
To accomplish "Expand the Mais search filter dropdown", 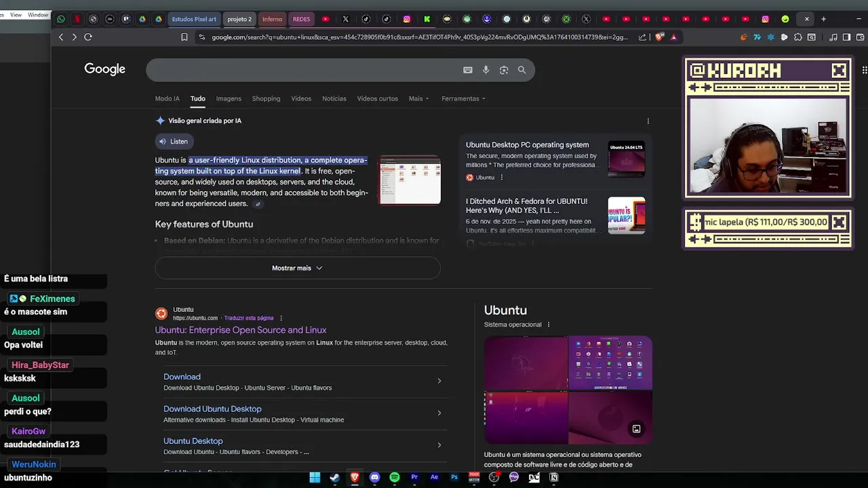I will pyautogui.click(x=418, y=99).
